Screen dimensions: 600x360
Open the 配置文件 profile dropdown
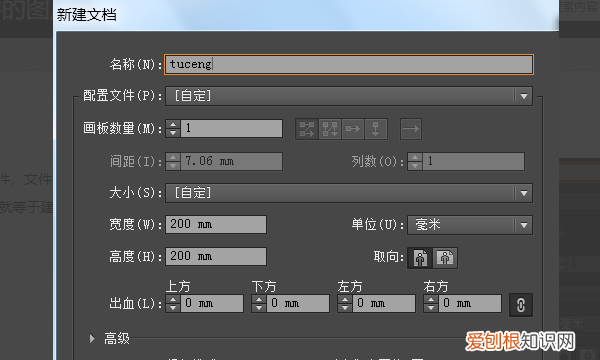click(x=349, y=96)
